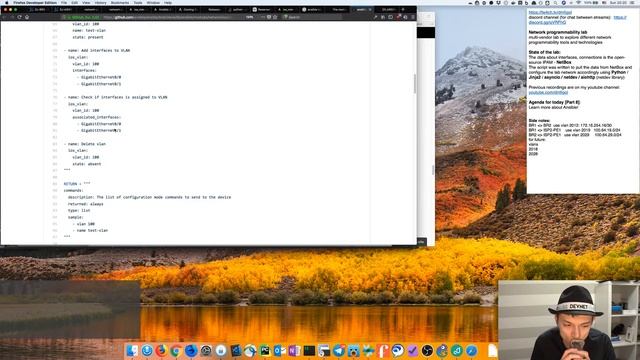Switch to the python browser tab
The image size is (640, 360).
pos(238,9)
